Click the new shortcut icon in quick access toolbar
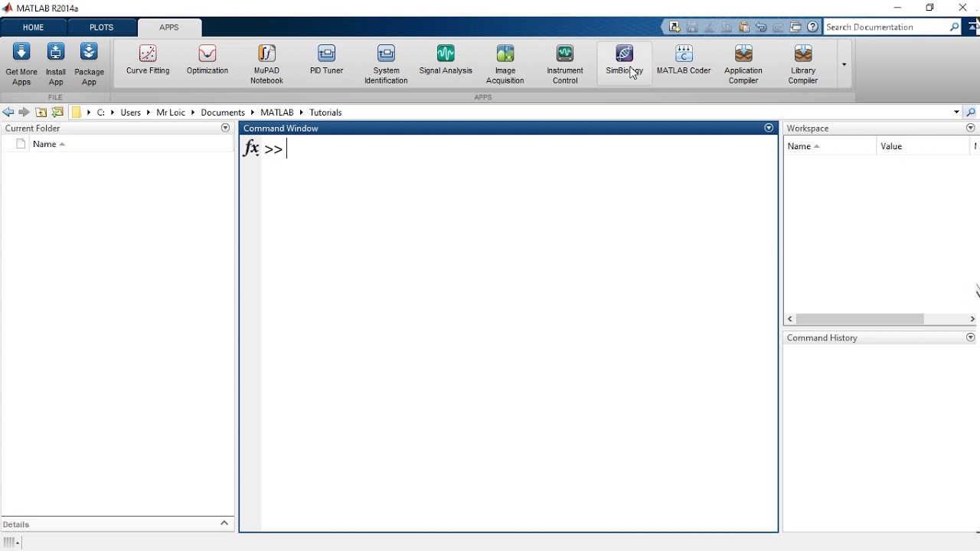This screenshot has width=980, height=551. click(x=675, y=27)
